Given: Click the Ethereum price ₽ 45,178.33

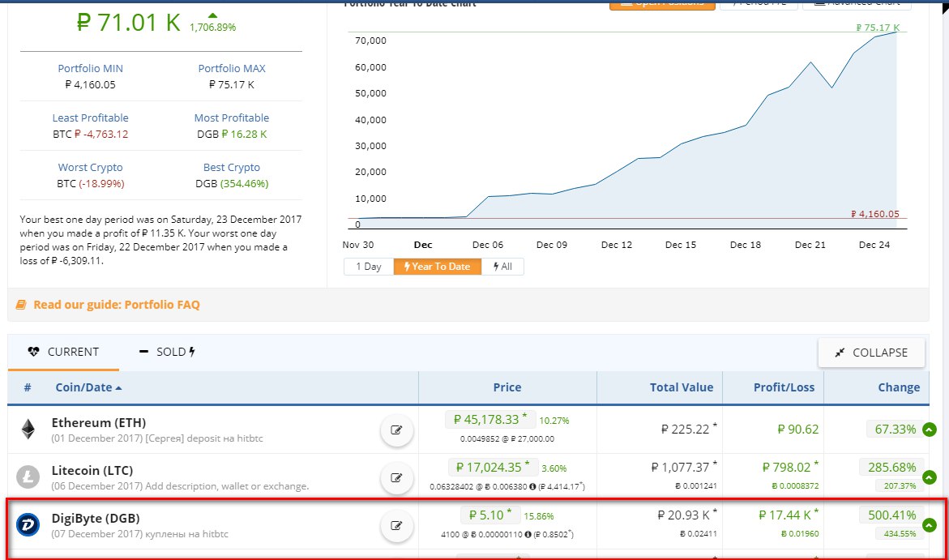Looking at the screenshot, I should (490, 420).
